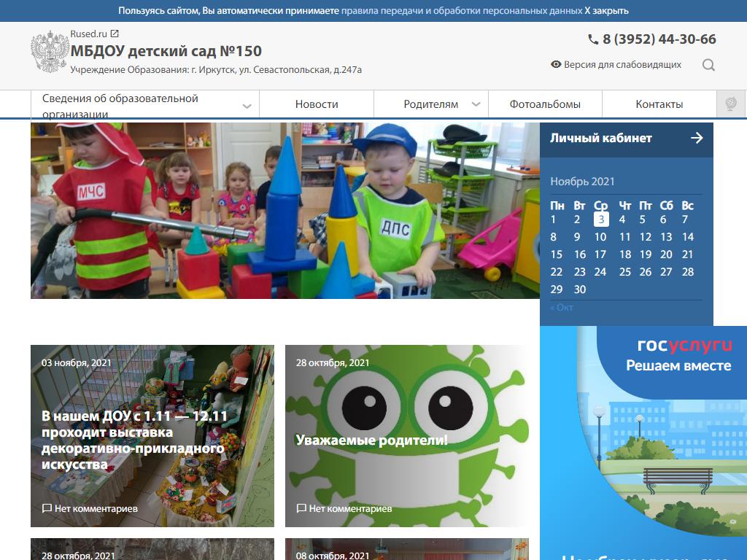Click the arrow in Личный кабинет

[697, 138]
